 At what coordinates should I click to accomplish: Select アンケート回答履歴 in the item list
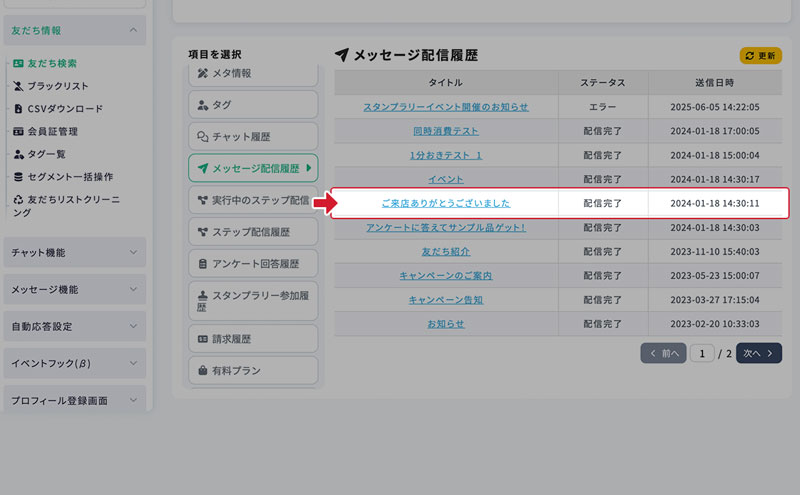(252, 264)
